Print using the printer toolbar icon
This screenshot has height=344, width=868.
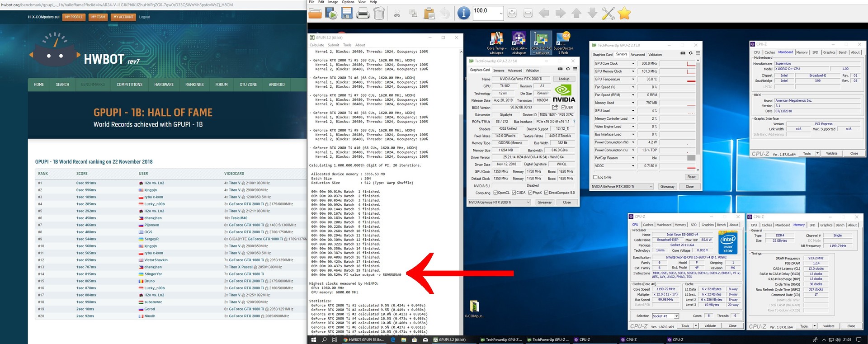363,14
